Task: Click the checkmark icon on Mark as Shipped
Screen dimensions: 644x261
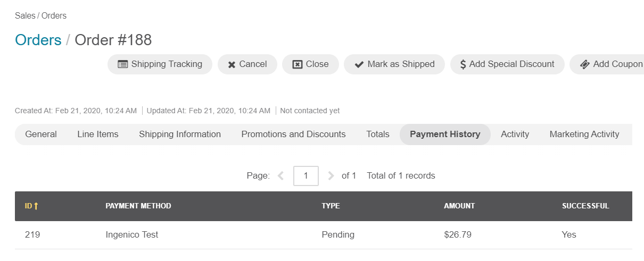Action: pos(359,64)
